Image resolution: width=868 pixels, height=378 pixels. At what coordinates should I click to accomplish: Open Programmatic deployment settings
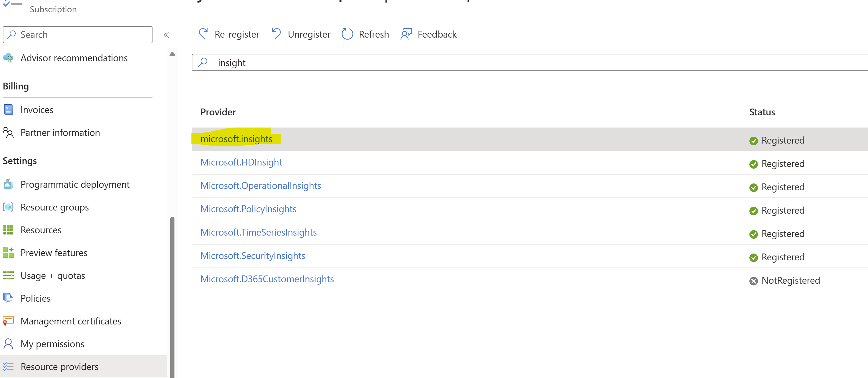[75, 185]
